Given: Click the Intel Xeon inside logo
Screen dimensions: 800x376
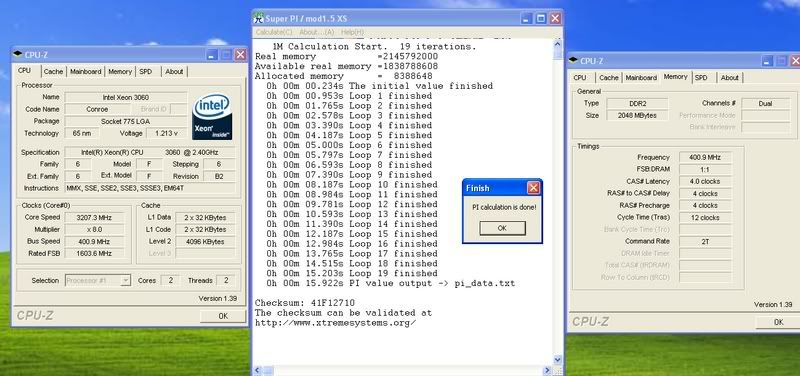Looking at the screenshot, I should tap(212, 117).
